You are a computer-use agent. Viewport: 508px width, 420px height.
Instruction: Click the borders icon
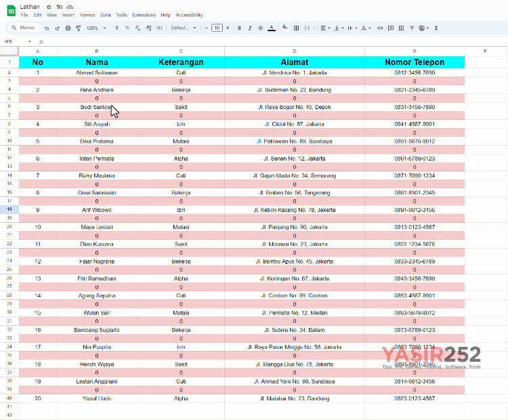(296, 28)
